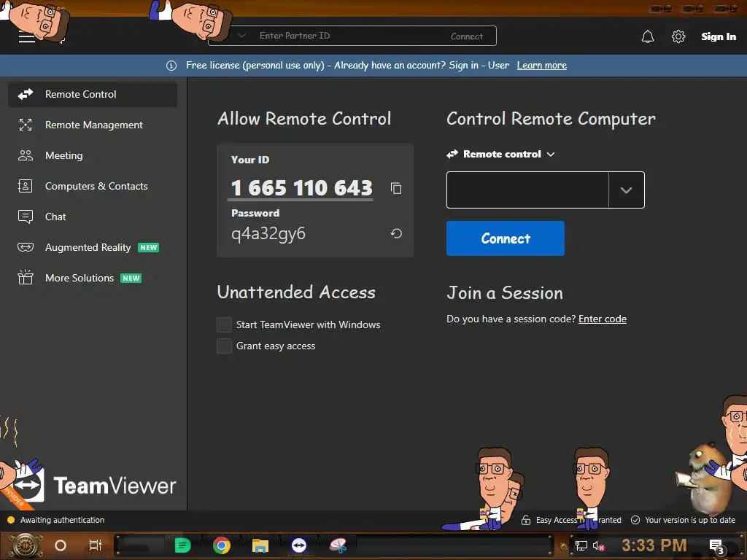Open More Solutions section
The width and height of the screenshot is (747, 560).
pyautogui.click(x=93, y=278)
